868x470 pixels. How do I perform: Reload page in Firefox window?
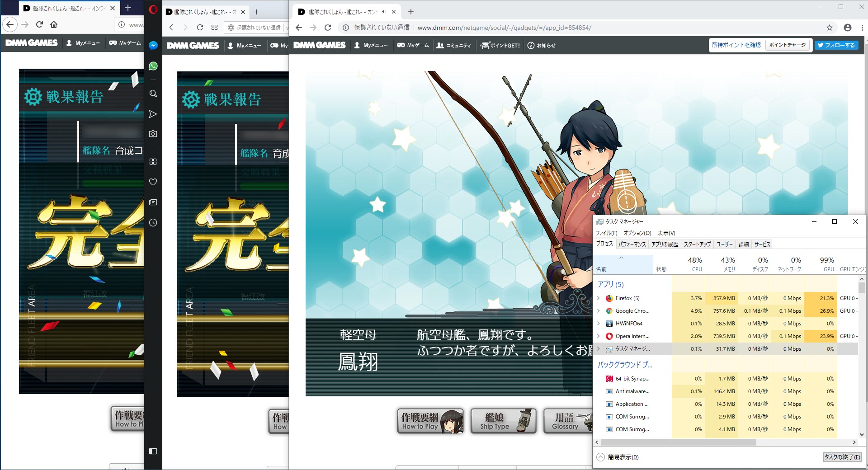click(39, 24)
